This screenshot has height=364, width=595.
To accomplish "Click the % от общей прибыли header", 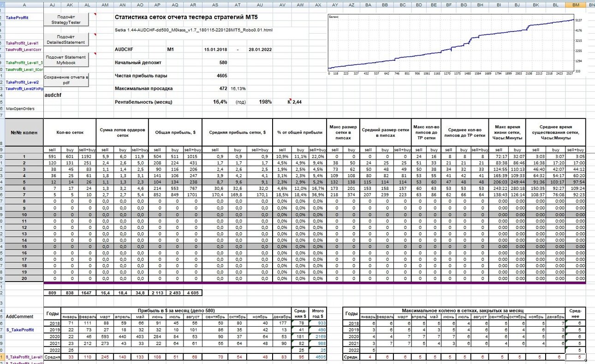I will 300,132.
